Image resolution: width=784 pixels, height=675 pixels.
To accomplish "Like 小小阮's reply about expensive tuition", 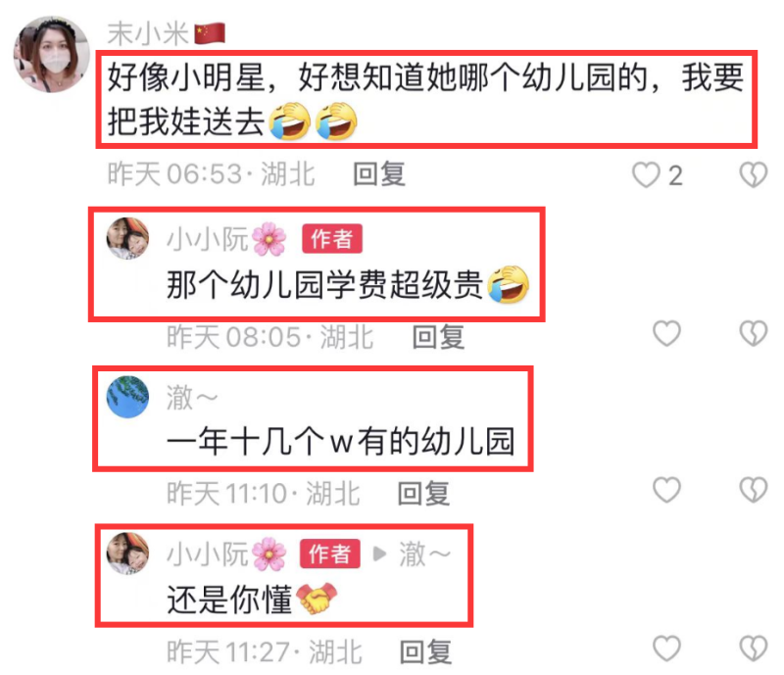I will click(x=666, y=333).
